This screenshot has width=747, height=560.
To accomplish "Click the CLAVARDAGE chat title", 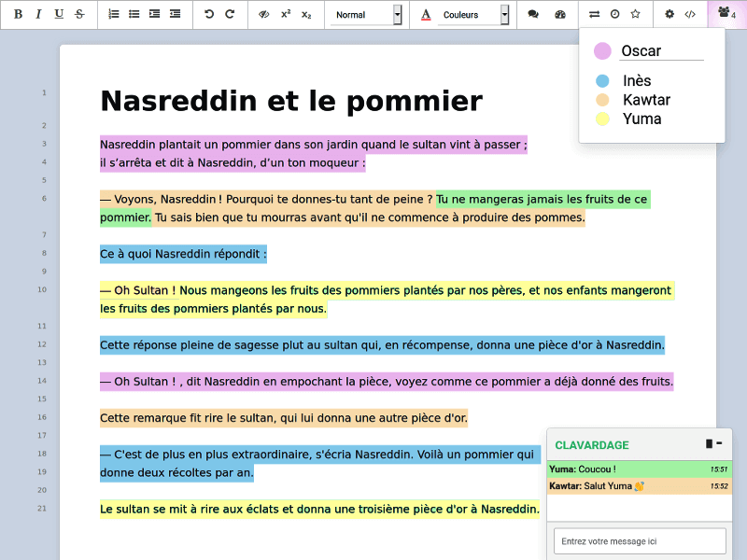I will [592, 445].
